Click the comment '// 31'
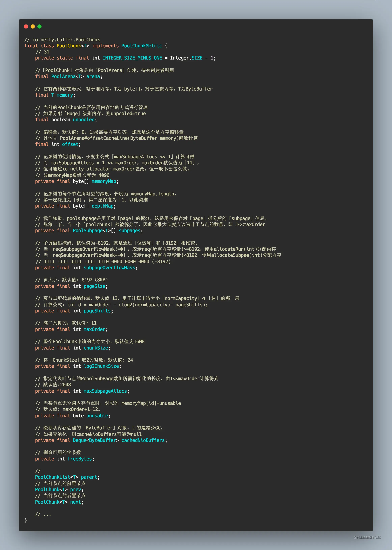 [x=43, y=52]
